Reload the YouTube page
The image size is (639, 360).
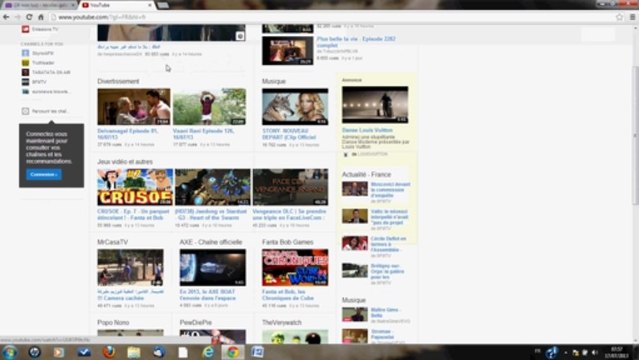coord(29,17)
